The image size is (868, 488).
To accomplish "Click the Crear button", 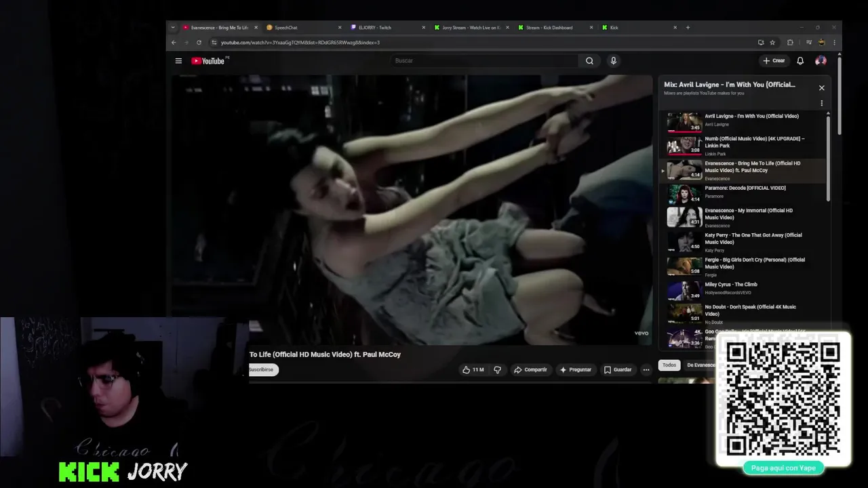I will click(x=774, y=61).
